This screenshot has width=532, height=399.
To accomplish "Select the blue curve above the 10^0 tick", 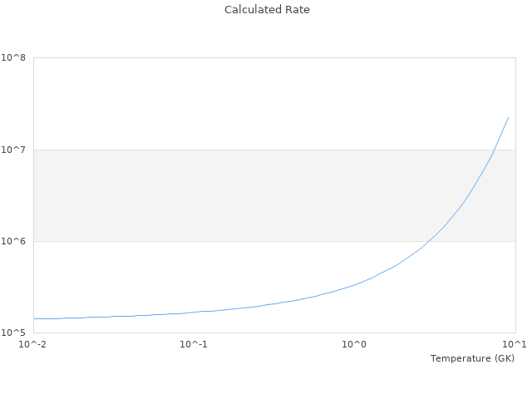I will coord(355,285).
